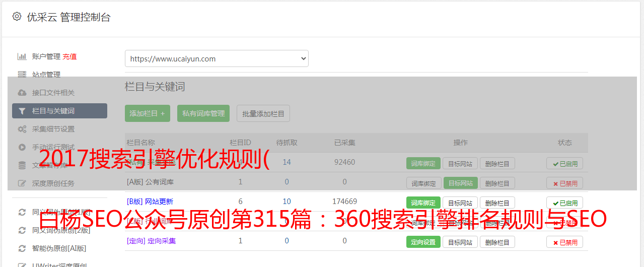Viewport: 644px width, 267px height.
Task: Click the gear icon beside 优采云 管理控制台
Action: [x=17, y=17]
